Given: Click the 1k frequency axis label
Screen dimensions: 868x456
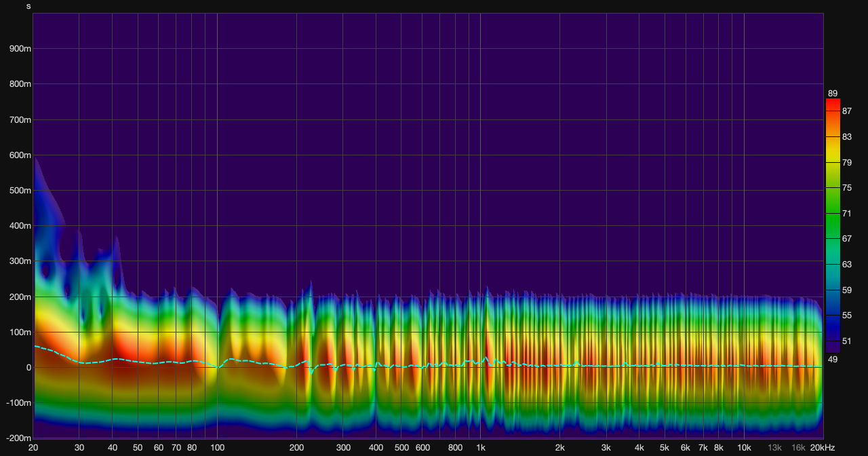Looking at the screenshot, I should [480, 448].
